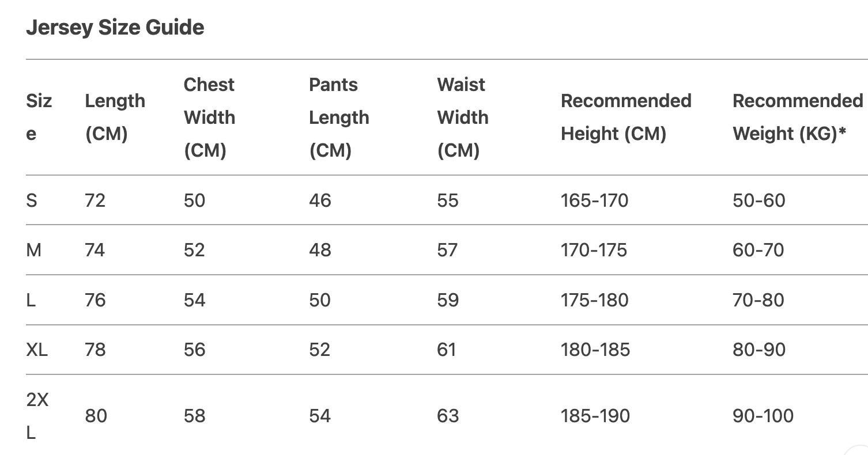
Task: Click the L row length value 76
Action: click(95, 300)
